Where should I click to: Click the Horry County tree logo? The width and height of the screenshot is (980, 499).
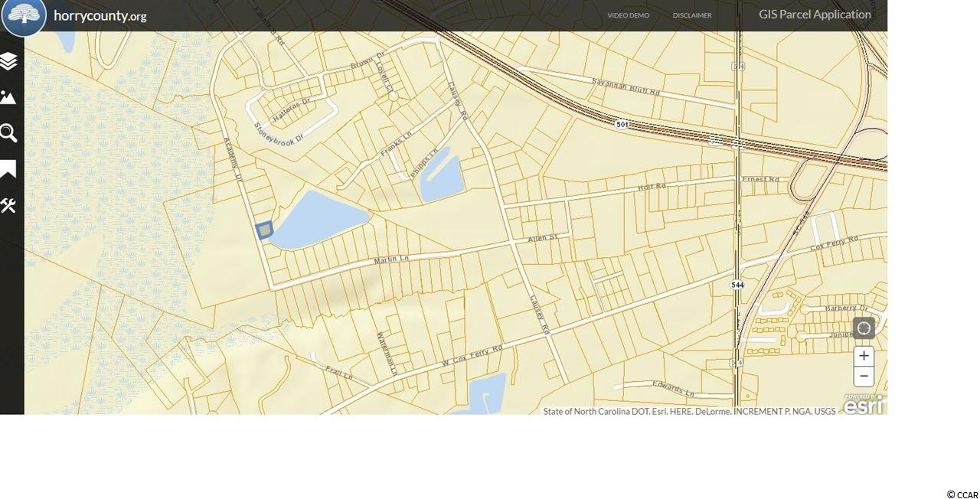(x=24, y=16)
